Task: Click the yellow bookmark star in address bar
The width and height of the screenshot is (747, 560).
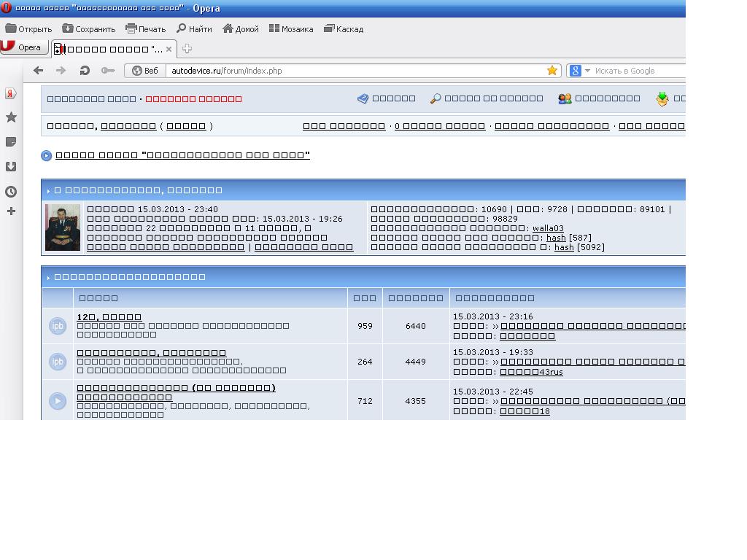Action: [552, 71]
